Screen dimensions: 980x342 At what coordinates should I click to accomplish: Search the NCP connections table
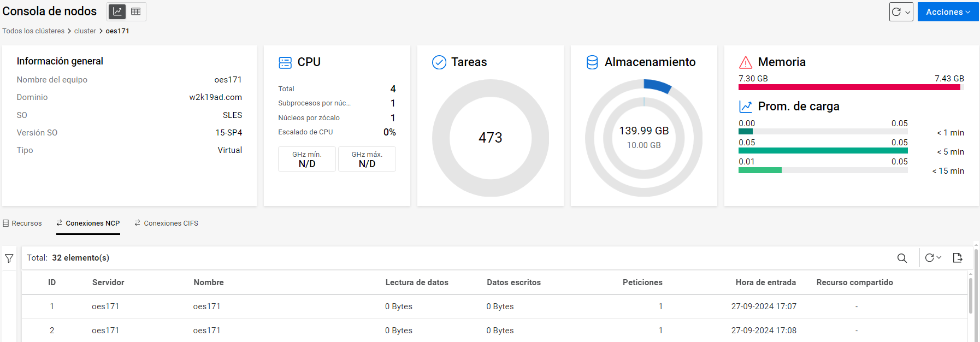(x=902, y=258)
